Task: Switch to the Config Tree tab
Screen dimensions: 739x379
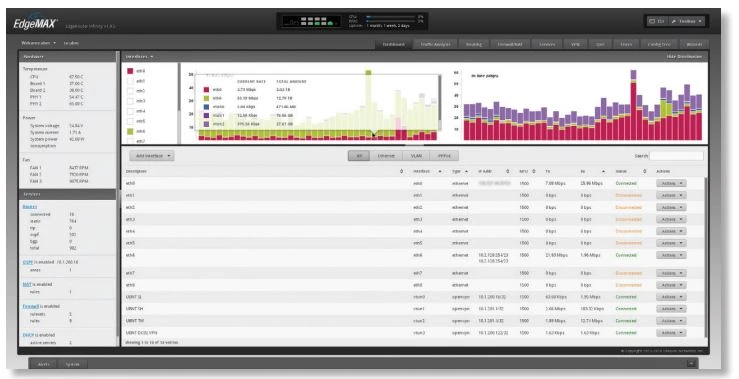Action: (x=659, y=44)
